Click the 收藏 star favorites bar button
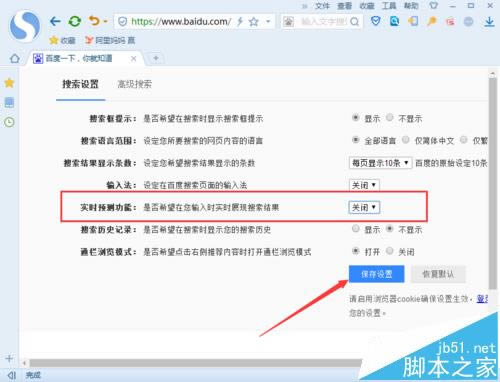The width and height of the screenshot is (500, 382). 62,40
